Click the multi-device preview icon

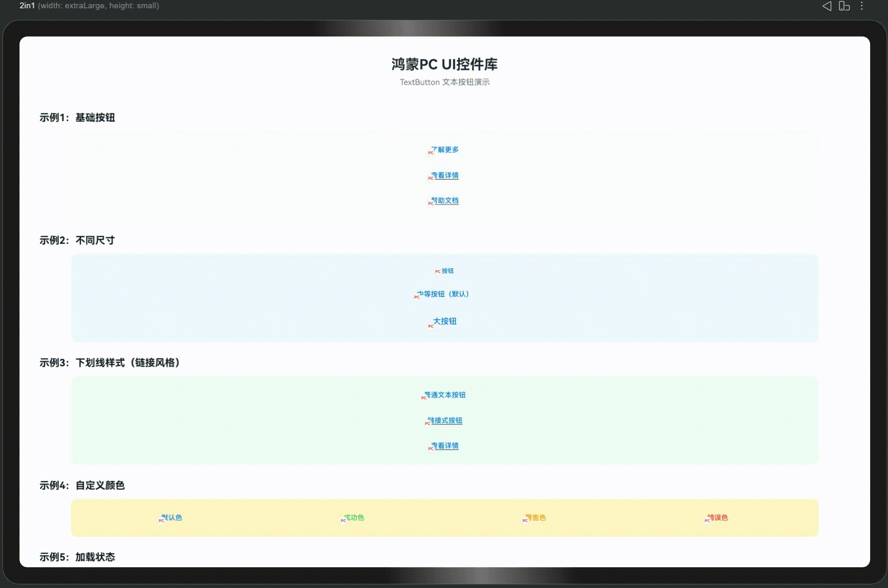[x=844, y=6]
